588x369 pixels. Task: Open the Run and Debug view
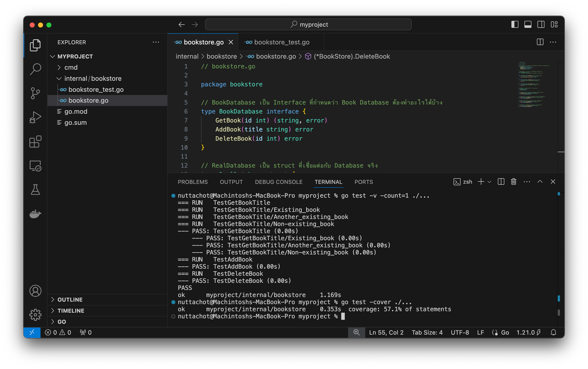(x=35, y=117)
